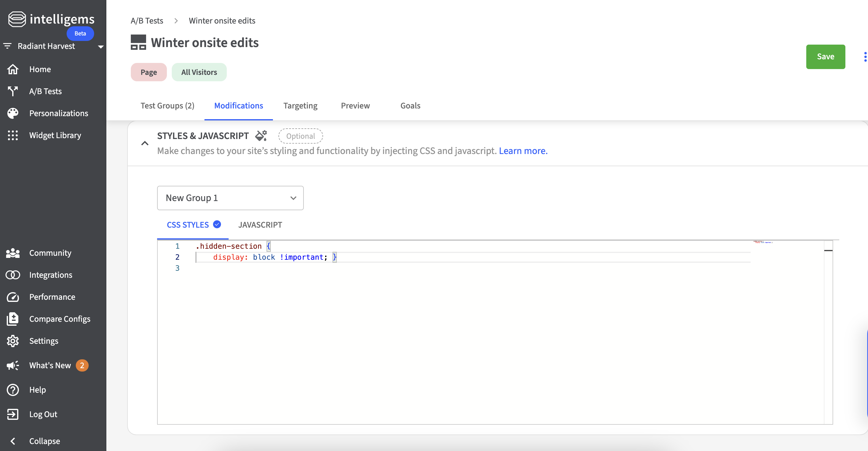Viewport: 868px width, 451px height.
Task: Open Settings gear icon
Action: click(13, 341)
